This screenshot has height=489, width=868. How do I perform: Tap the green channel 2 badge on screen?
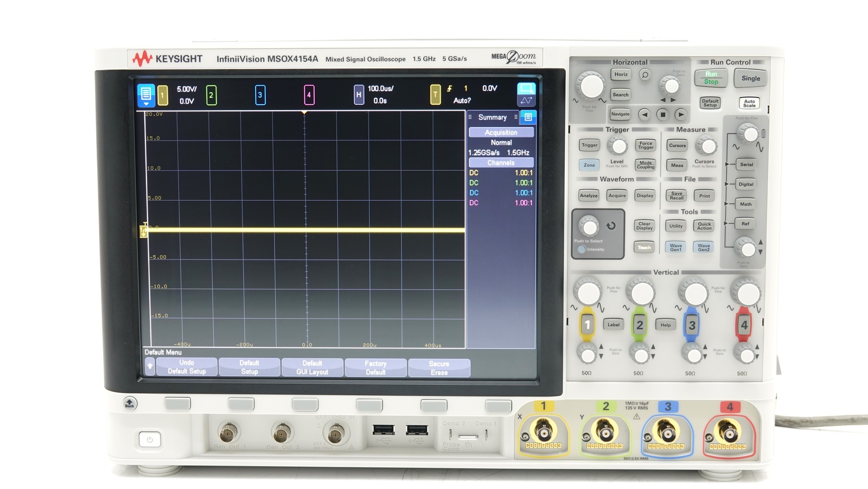coord(211,96)
